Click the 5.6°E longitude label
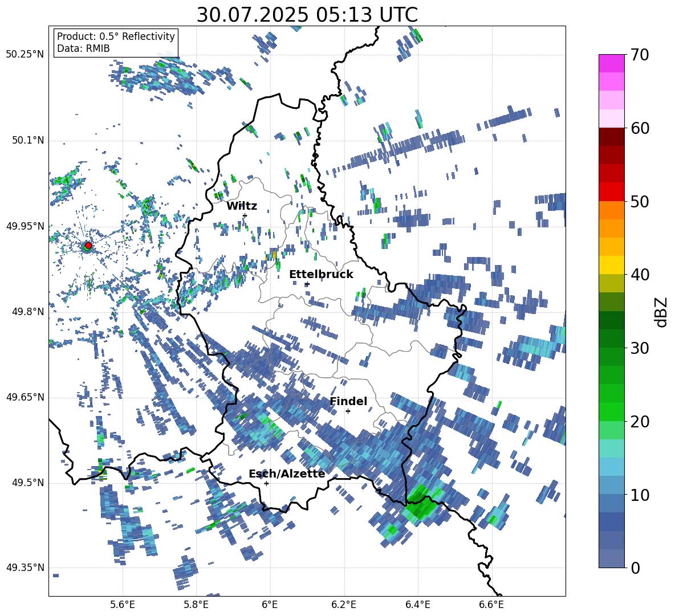This screenshot has height=616, width=675. coord(123,605)
